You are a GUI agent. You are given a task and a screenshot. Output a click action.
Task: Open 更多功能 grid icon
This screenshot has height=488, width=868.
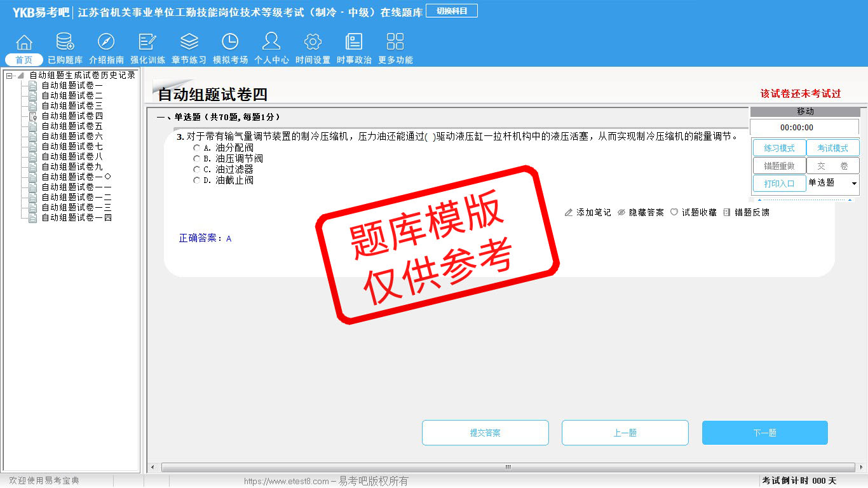395,42
